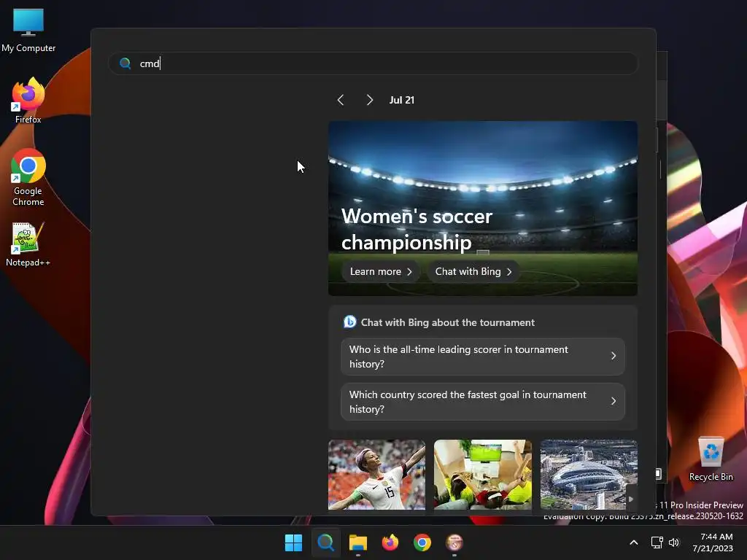Click chevron on the leading scorer question

613,356
